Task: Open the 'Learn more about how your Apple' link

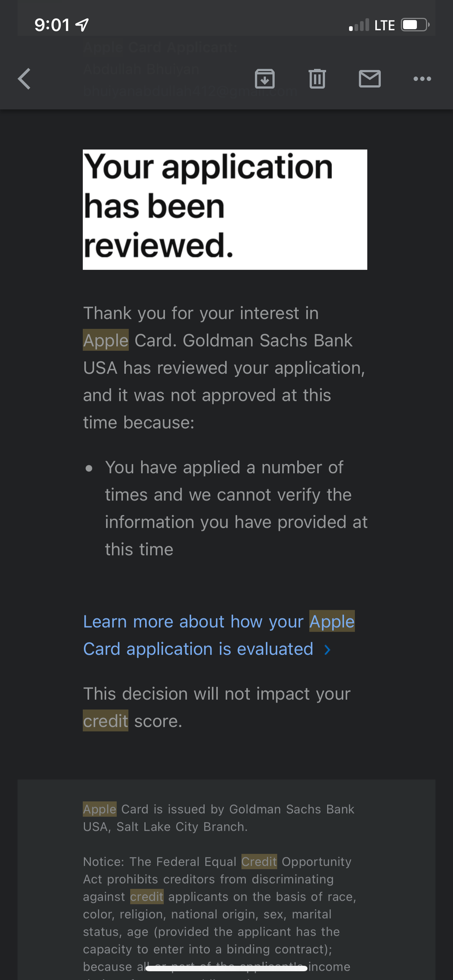Action: point(218,622)
